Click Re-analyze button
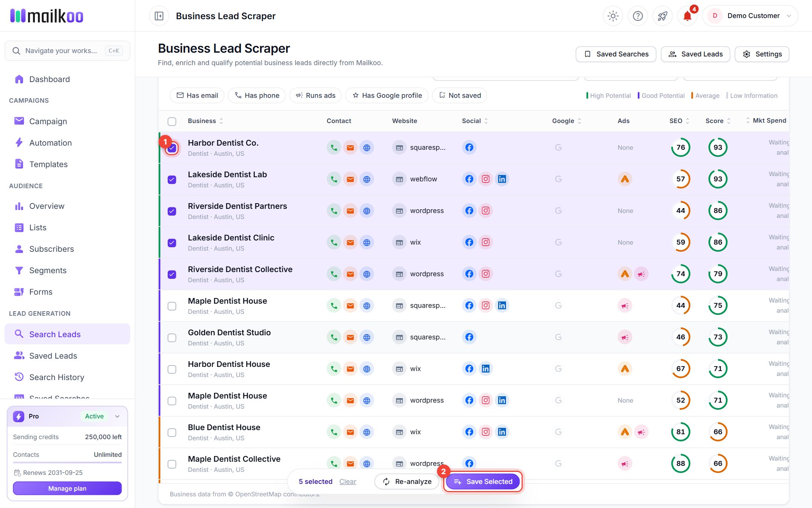 (x=407, y=482)
